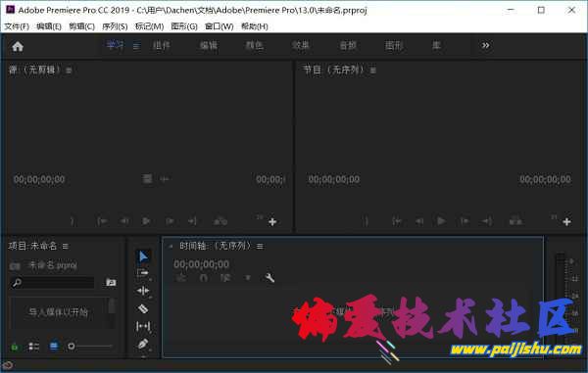Select the Ripple Edit tool
The width and height of the screenshot is (588, 373).
tap(143, 291)
